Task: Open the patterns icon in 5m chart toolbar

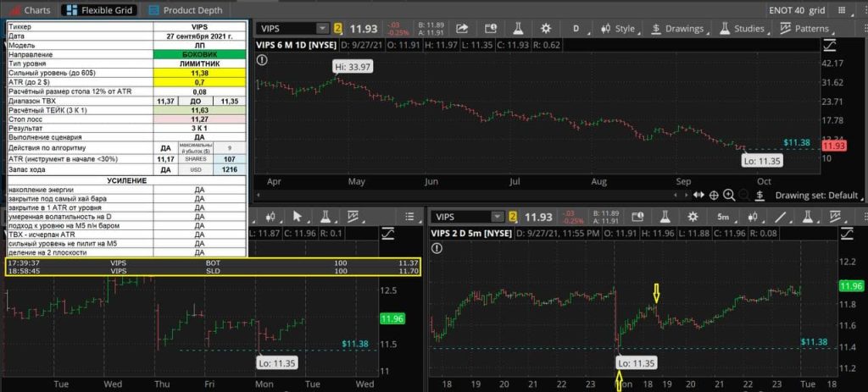Action: [835, 217]
